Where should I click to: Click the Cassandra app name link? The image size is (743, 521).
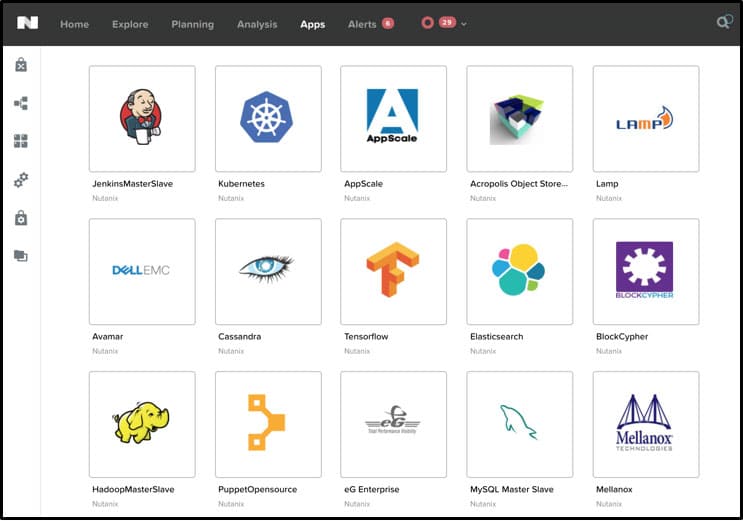[x=240, y=337]
